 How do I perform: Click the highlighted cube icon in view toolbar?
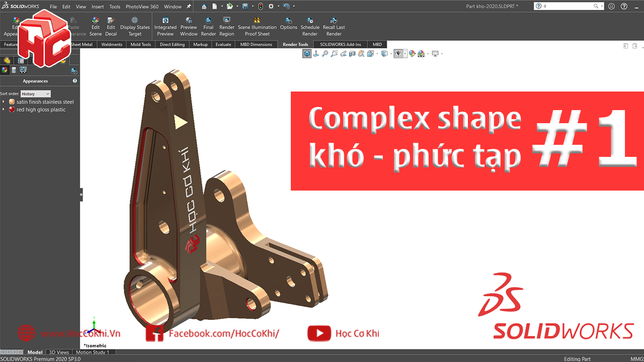(307, 54)
